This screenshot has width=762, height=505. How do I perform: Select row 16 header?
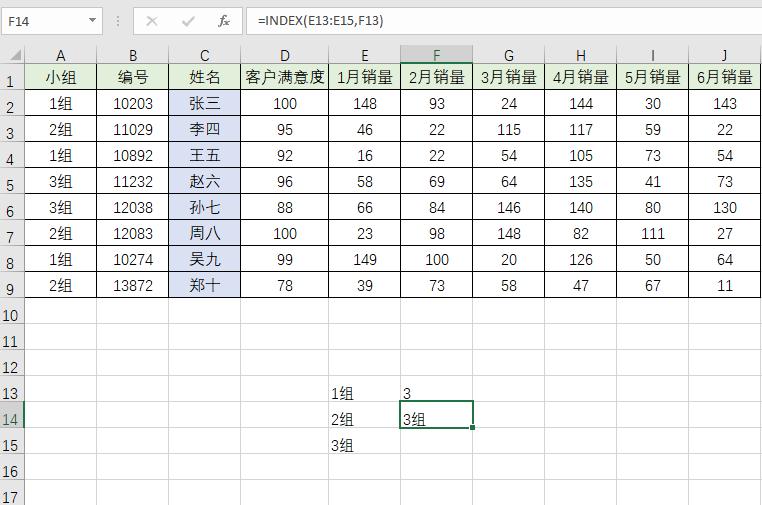[12, 467]
